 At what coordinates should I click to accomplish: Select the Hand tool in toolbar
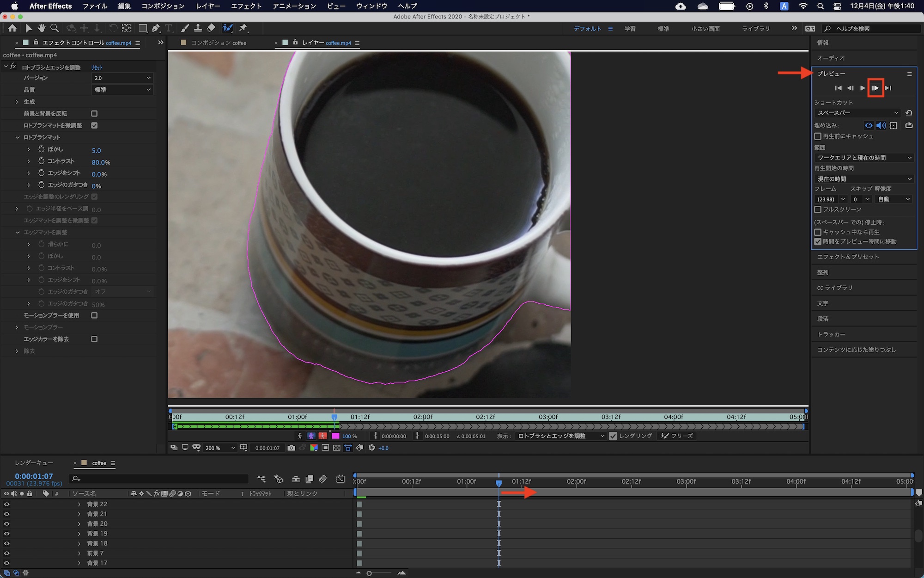coord(42,28)
